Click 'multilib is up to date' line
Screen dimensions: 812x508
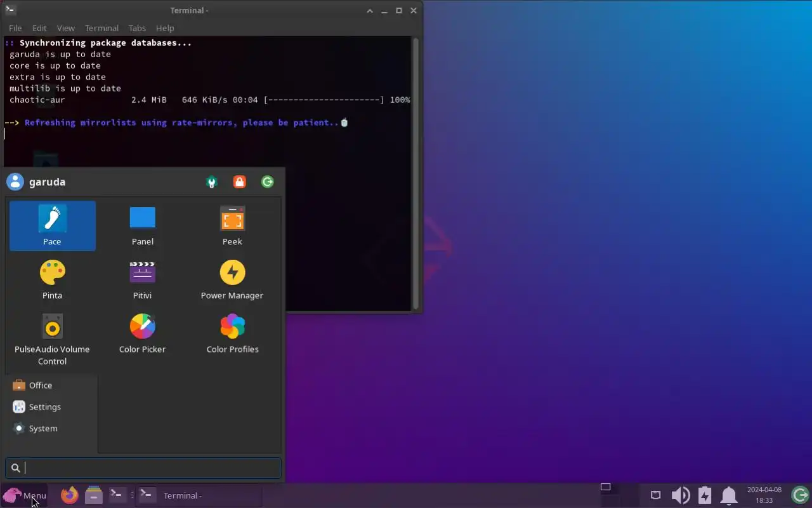[x=65, y=88]
